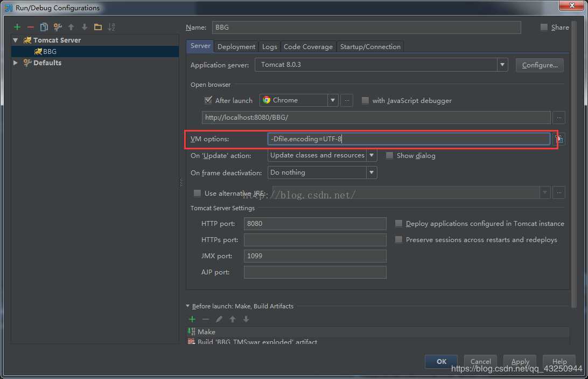Open the On frame deactivation dropdown
This screenshot has height=379, width=588.
[x=372, y=173]
